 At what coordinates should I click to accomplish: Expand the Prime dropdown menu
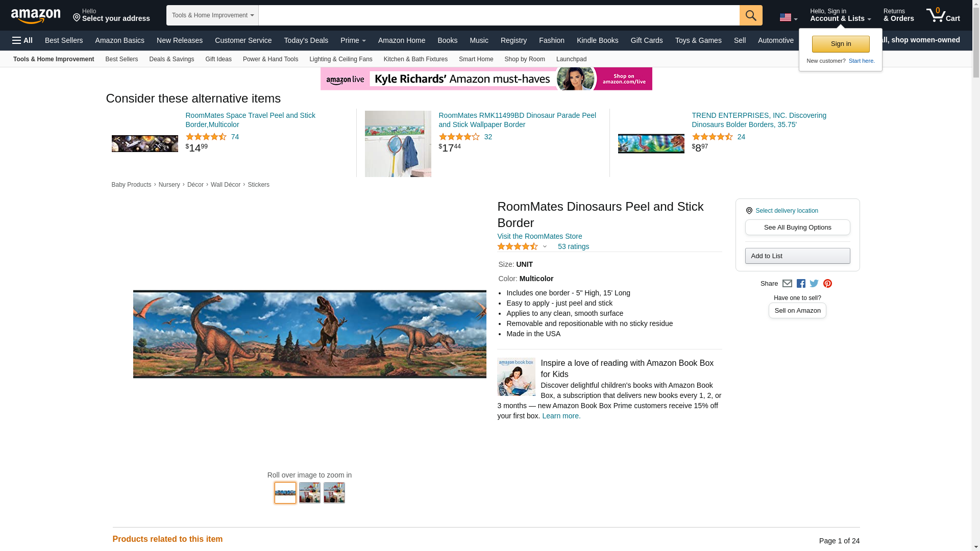point(353,40)
